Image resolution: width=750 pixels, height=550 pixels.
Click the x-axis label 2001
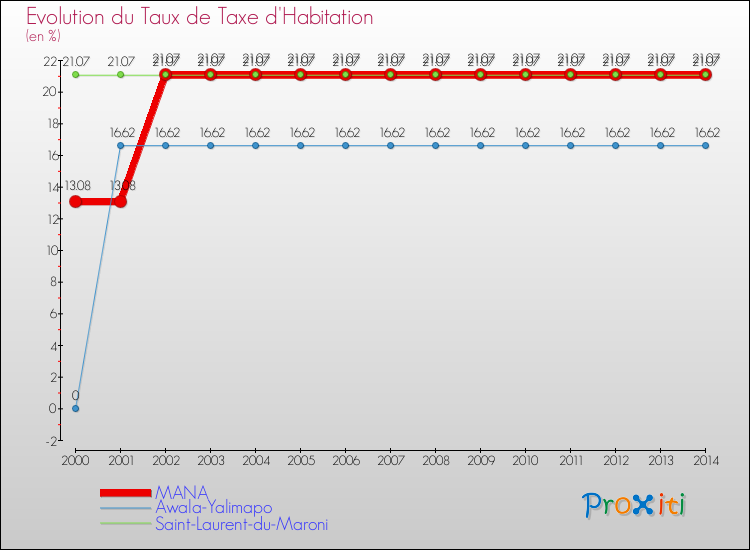pos(121,461)
